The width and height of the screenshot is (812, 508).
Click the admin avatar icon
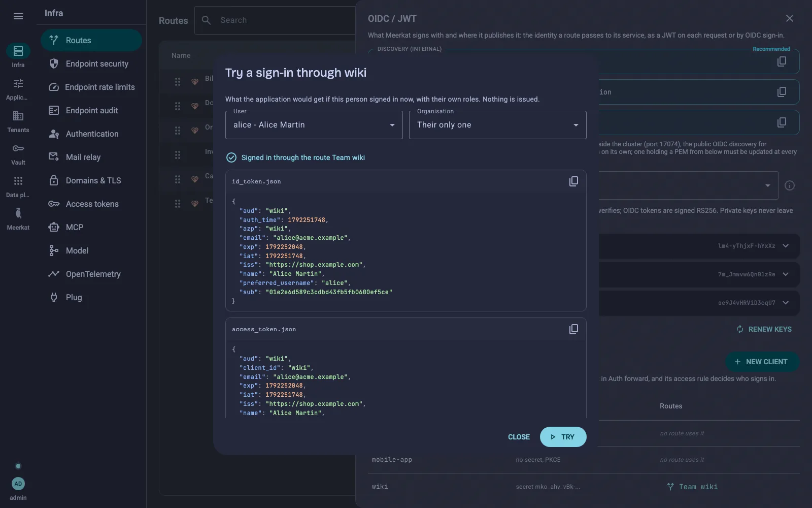click(18, 484)
